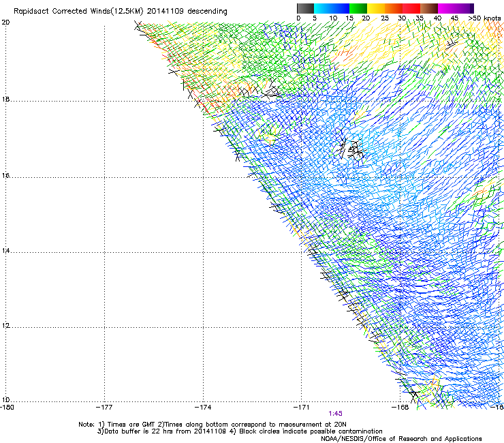Click longitude label '-168' on the axis
This screenshot has width=504, height=443.
click(400, 408)
